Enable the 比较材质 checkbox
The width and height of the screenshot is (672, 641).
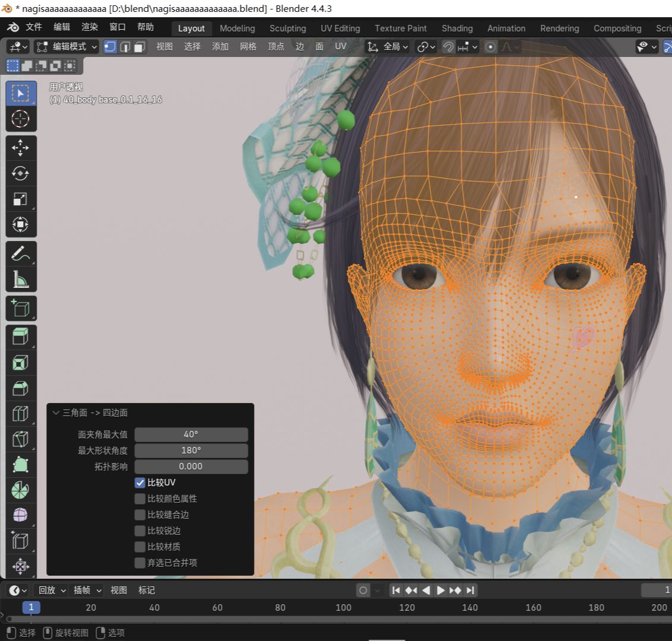pos(140,547)
